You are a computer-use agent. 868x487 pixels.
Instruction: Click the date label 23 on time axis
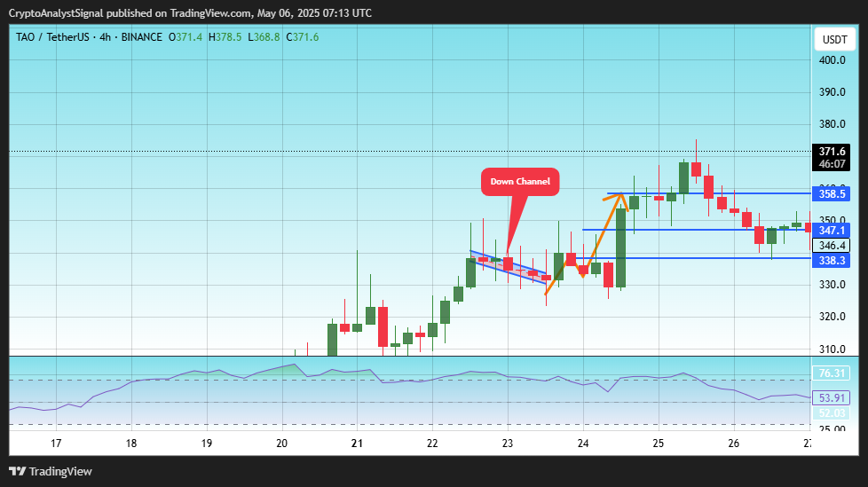[x=508, y=444]
